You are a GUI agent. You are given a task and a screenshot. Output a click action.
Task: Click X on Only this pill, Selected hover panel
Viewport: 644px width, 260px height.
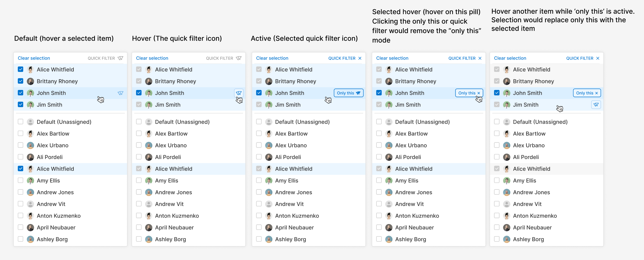point(479,93)
